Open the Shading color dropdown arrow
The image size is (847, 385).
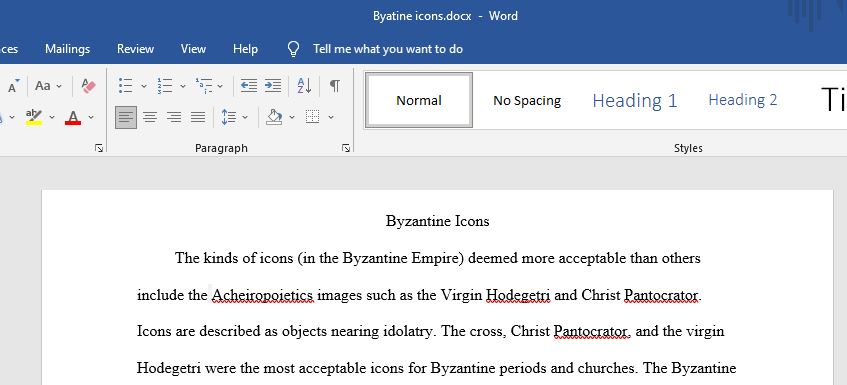[x=292, y=117]
